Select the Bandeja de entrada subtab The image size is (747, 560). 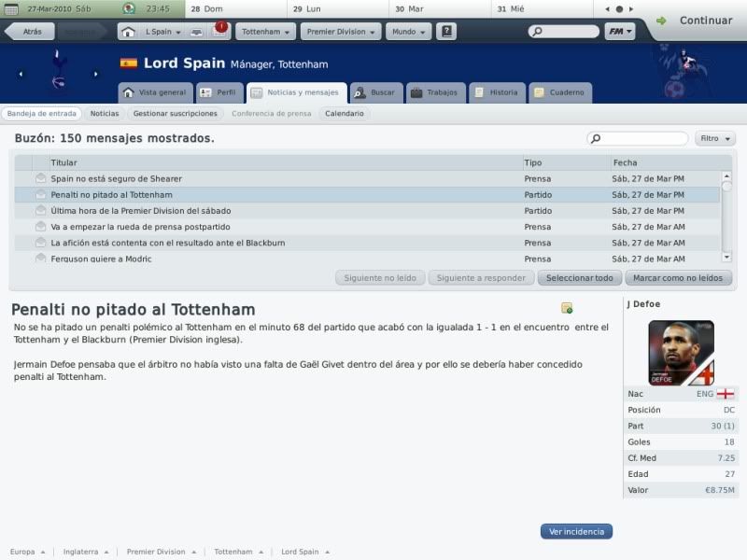point(41,113)
